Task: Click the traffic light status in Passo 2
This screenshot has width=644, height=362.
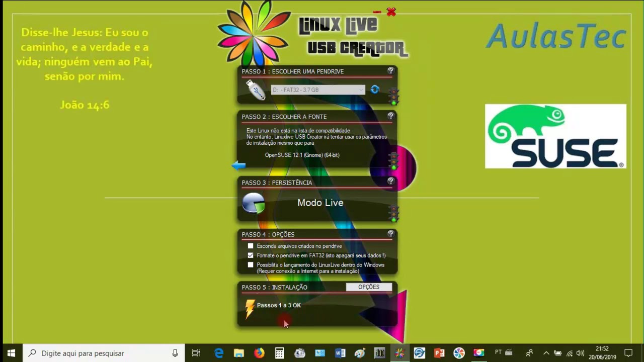Action: click(394, 161)
